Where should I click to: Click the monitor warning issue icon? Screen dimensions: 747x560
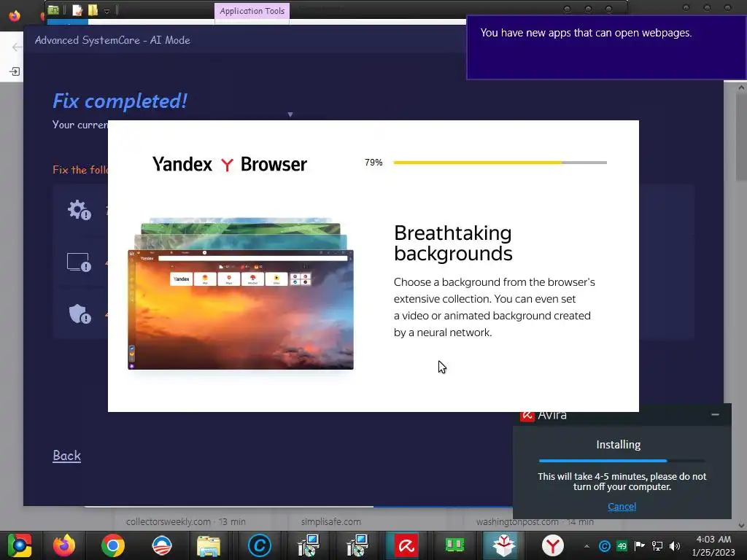tap(79, 262)
